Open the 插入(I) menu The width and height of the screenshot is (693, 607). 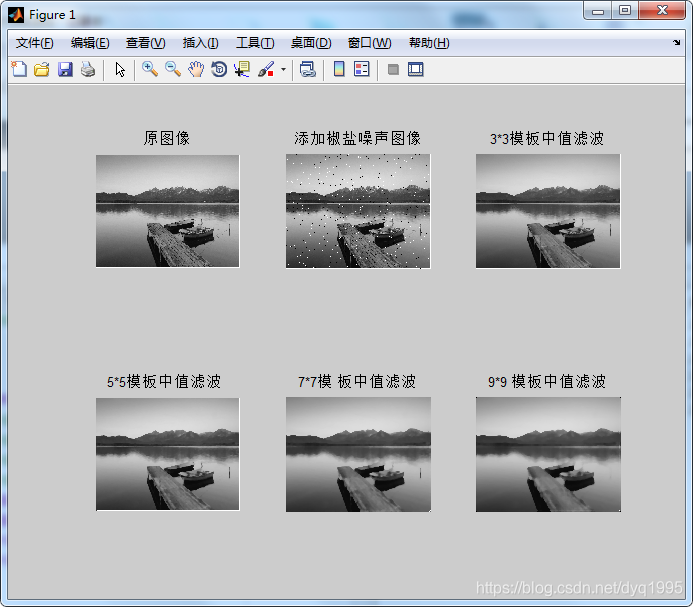point(200,43)
